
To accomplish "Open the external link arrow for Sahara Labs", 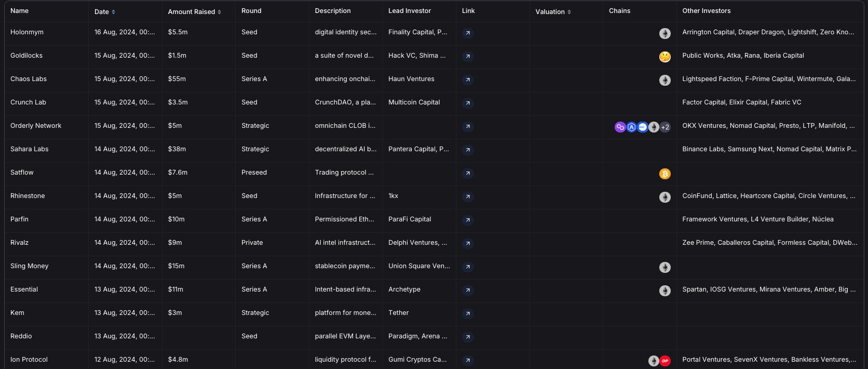I will [468, 150].
